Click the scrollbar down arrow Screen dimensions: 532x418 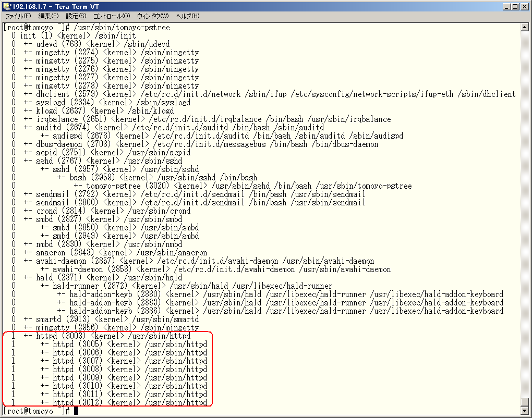pyautogui.click(x=525, y=411)
